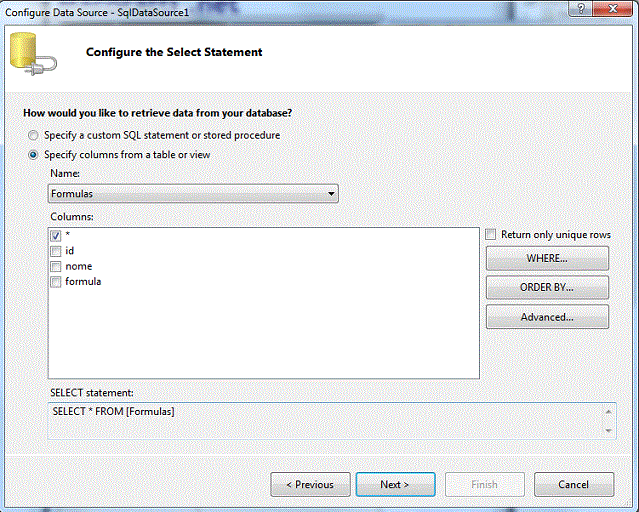Image resolution: width=639 pixels, height=512 pixels.
Task: Click the help question mark button
Action: point(581,9)
